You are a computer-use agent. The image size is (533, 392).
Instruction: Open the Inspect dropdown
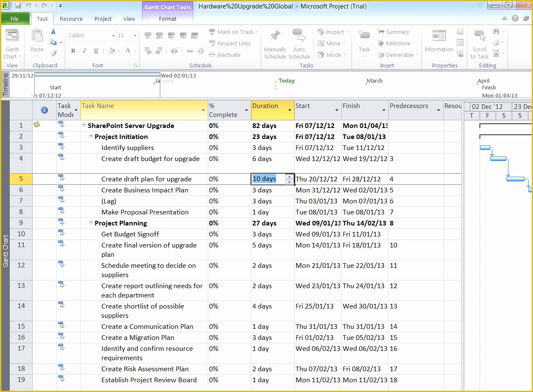coord(347,32)
